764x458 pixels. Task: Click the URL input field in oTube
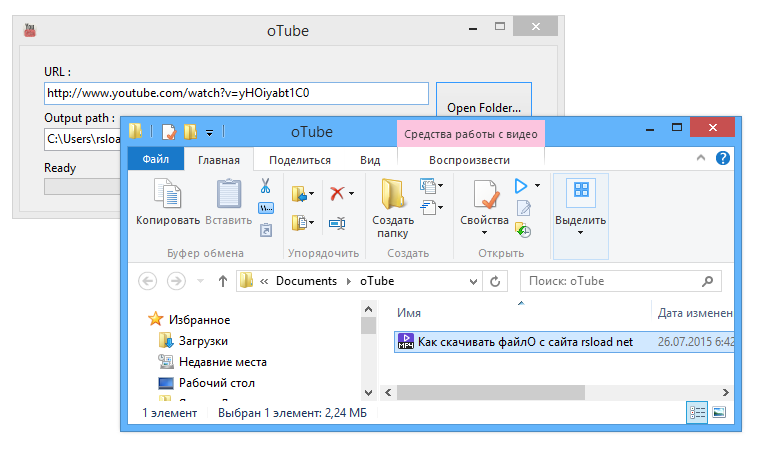pos(236,94)
